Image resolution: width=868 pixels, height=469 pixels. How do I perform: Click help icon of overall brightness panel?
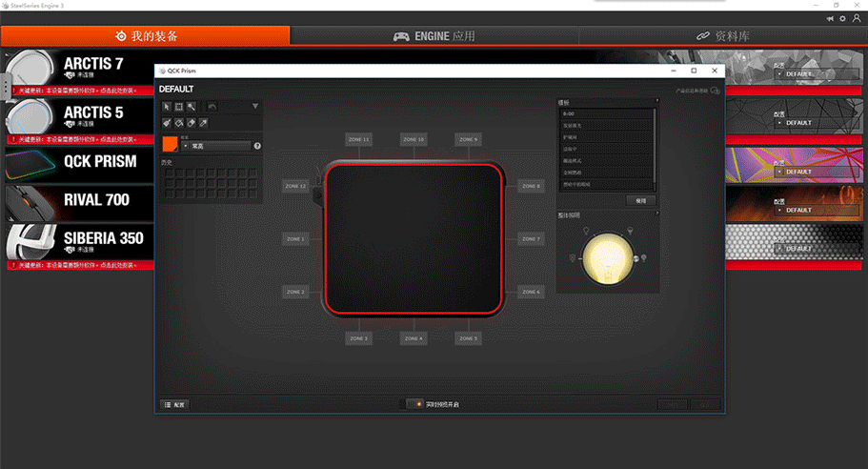tap(657, 214)
